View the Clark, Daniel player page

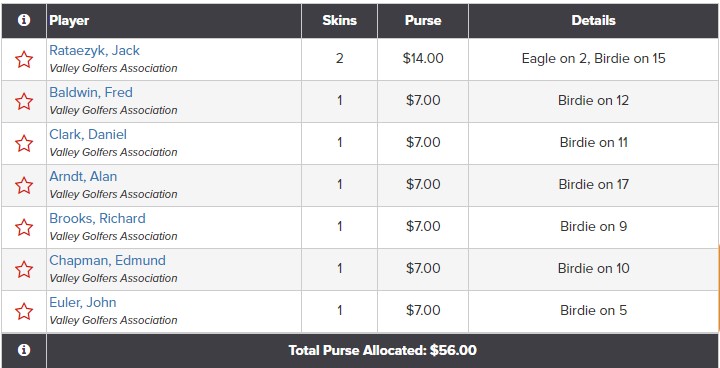point(88,135)
